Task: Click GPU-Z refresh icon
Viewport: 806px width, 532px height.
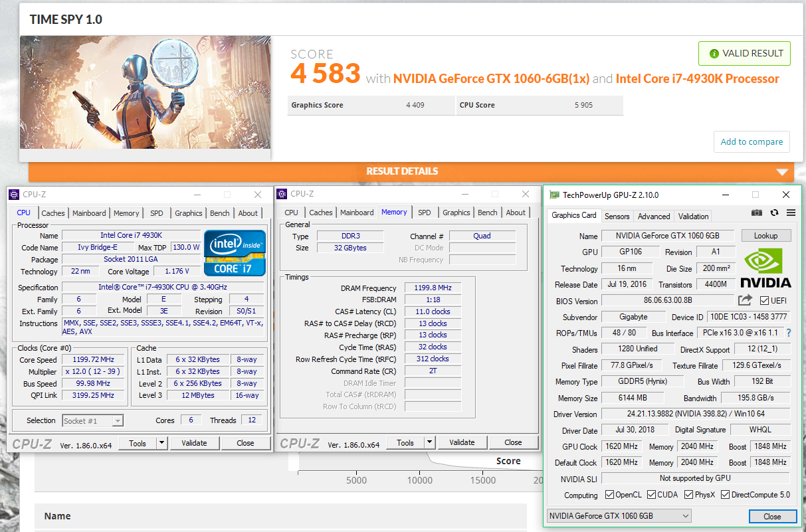Action: click(774, 213)
